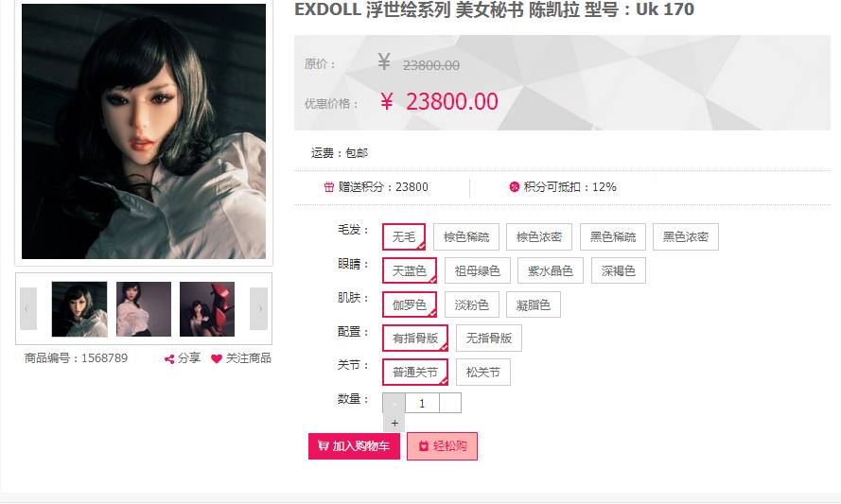Click the points discount percent icon

pyautogui.click(x=514, y=186)
